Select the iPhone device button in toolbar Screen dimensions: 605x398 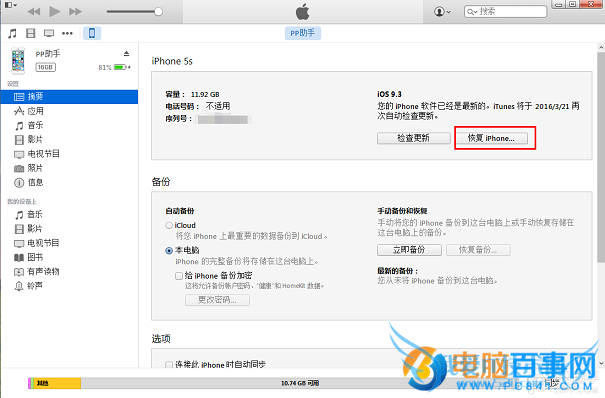[92, 33]
